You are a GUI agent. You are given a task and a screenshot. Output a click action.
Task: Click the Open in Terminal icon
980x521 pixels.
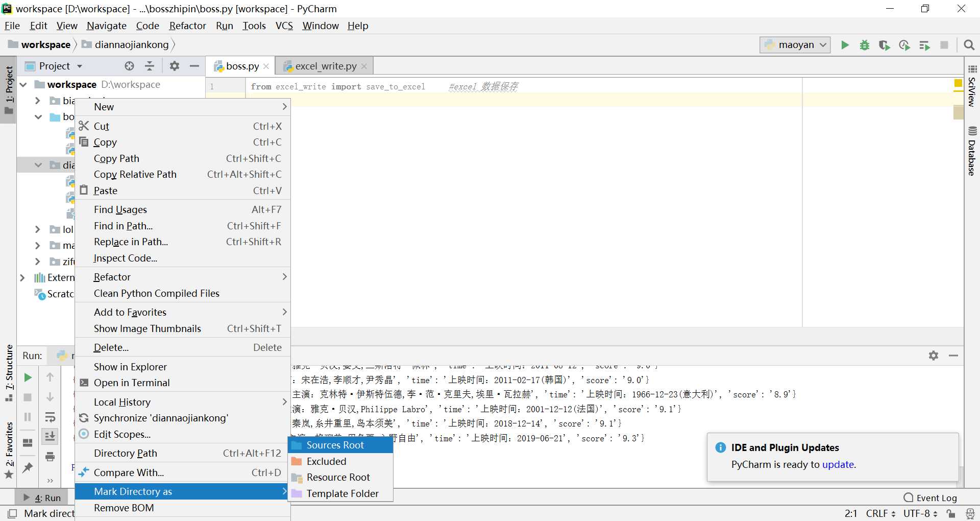pos(84,383)
